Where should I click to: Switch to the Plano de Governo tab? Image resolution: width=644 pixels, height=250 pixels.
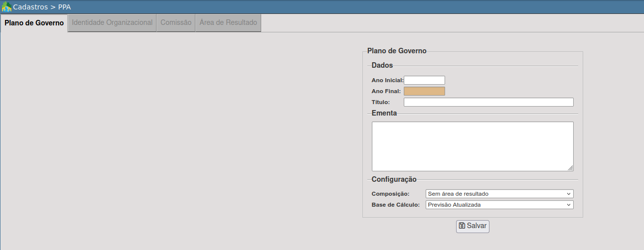coord(34,23)
